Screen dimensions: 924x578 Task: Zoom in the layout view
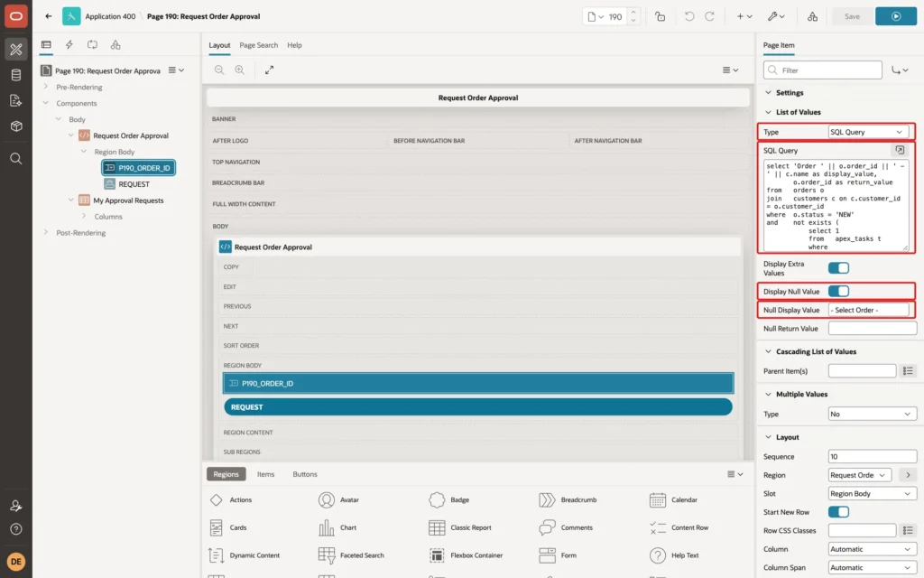[240, 70]
